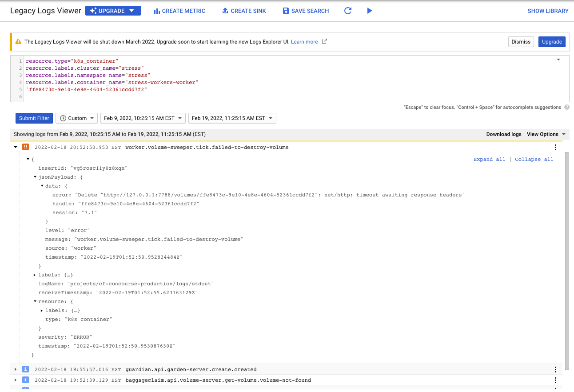
Task: Submit the current log filter
Action: click(x=34, y=118)
